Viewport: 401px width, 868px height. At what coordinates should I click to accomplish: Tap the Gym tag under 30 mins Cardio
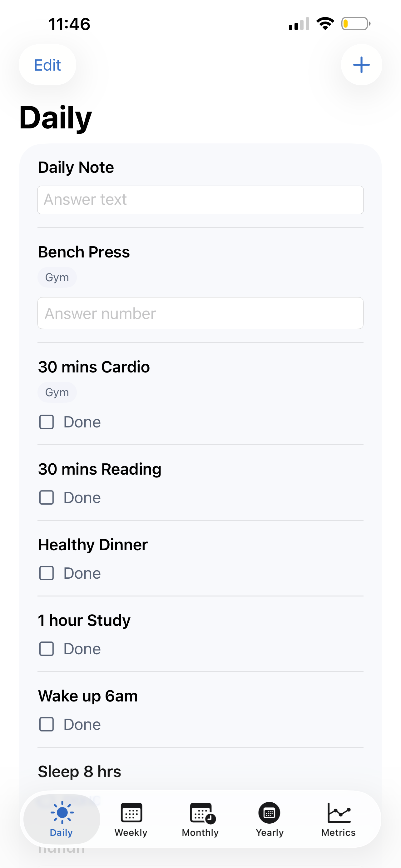[57, 392]
